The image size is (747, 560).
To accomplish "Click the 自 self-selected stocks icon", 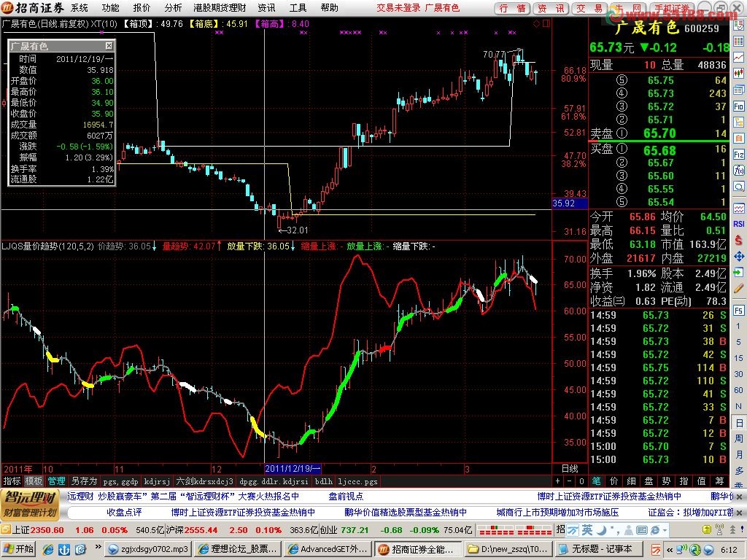I will [739, 139].
